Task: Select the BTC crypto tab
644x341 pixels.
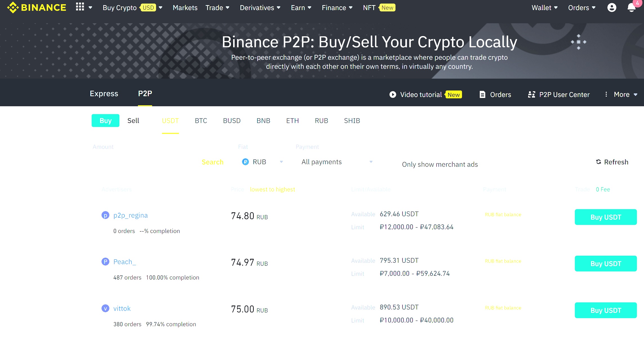Action: (201, 121)
